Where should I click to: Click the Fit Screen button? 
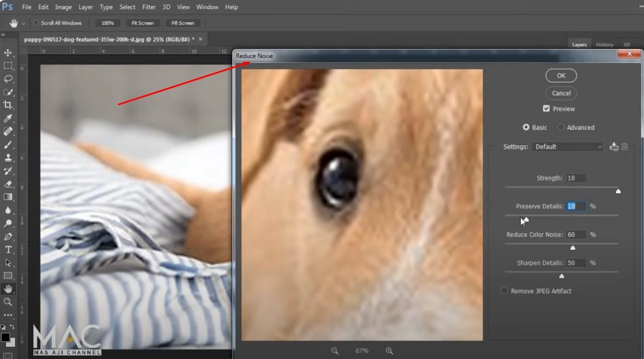(x=142, y=23)
